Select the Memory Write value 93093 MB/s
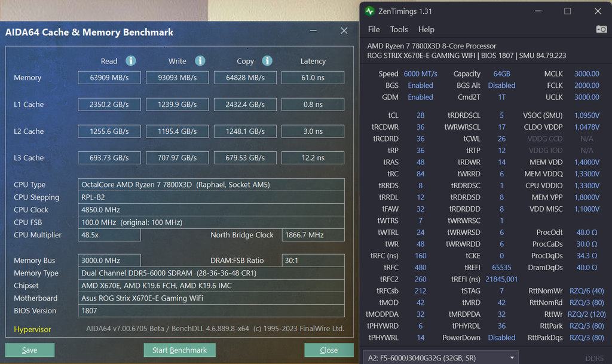 pyautogui.click(x=177, y=78)
